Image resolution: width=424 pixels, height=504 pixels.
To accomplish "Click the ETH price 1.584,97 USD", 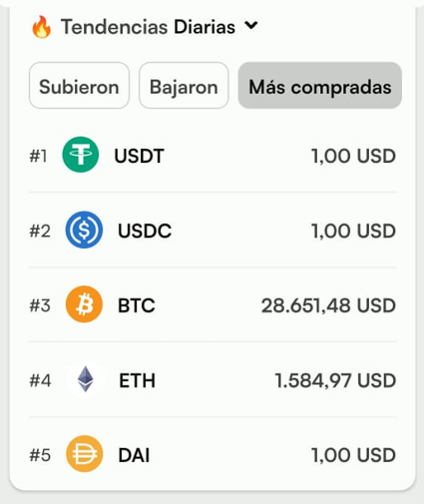I will [335, 380].
